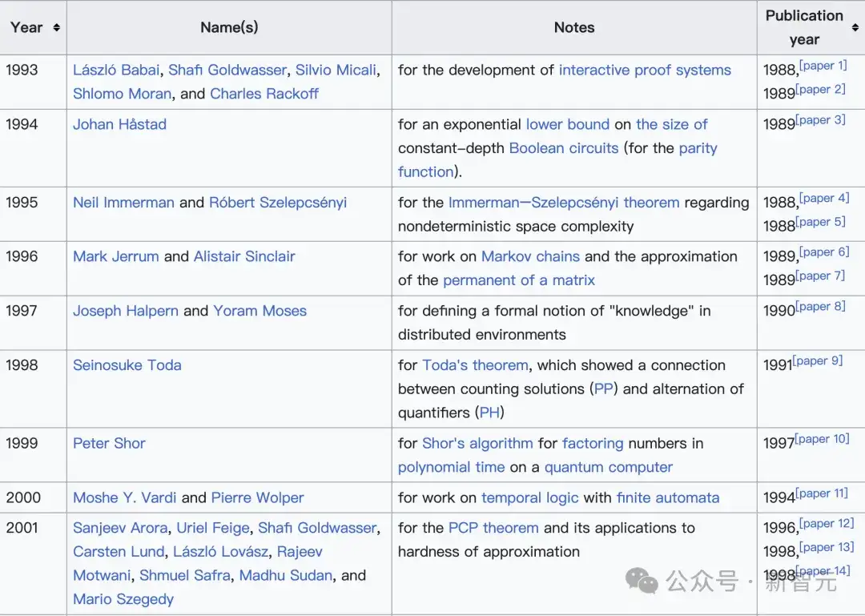
Task: Open László Babai's page
Action: tap(116, 70)
